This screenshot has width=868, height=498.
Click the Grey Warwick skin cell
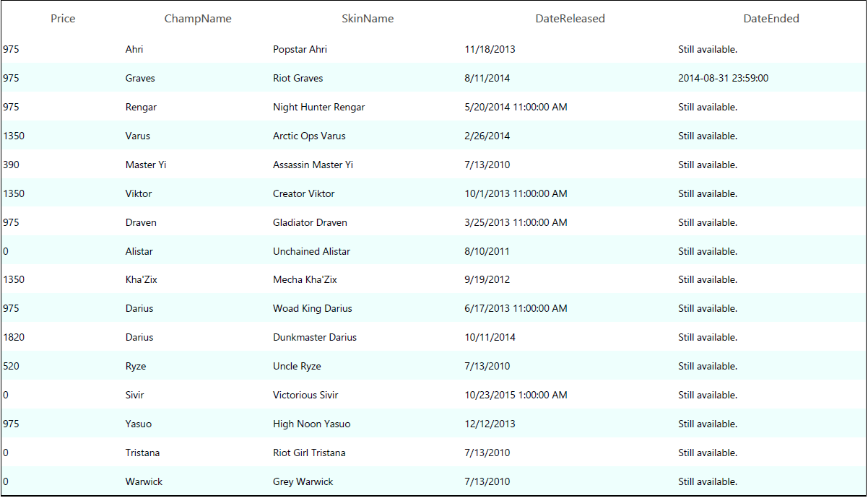tap(303, 481)
